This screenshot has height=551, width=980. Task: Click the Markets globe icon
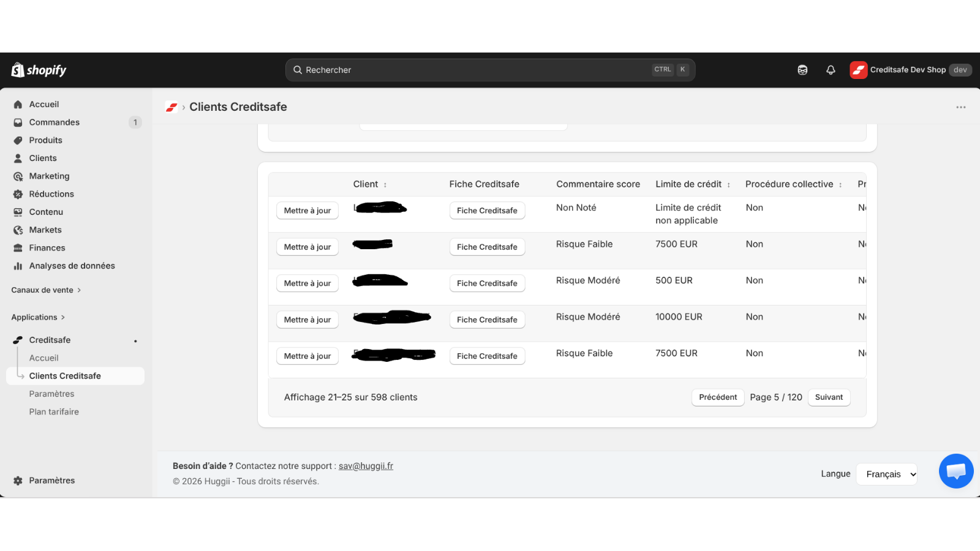[18, 230]
